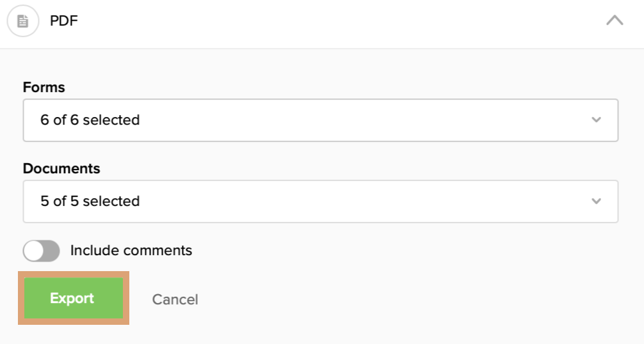Image resolution: width=644 pixels, height=344 pixels.
Task: Click the Documents field label
Action: (61, 169)
